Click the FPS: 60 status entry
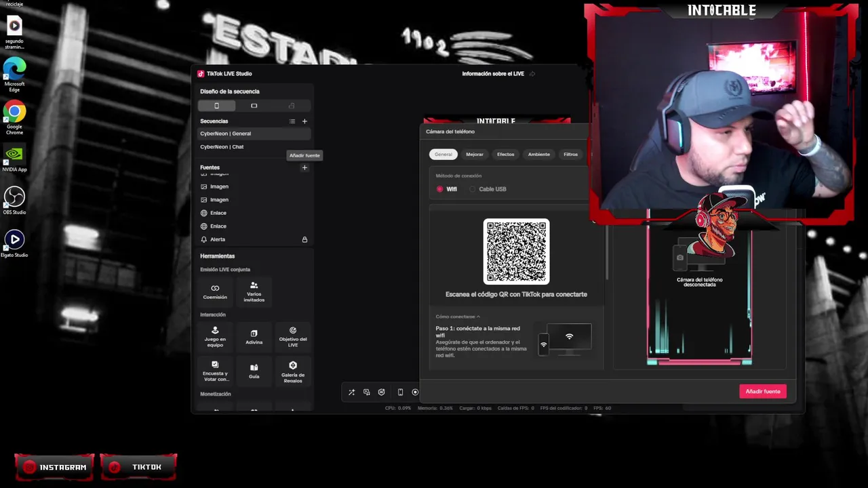The width and height of the screenshot is (868, 488). click(602, 408)
